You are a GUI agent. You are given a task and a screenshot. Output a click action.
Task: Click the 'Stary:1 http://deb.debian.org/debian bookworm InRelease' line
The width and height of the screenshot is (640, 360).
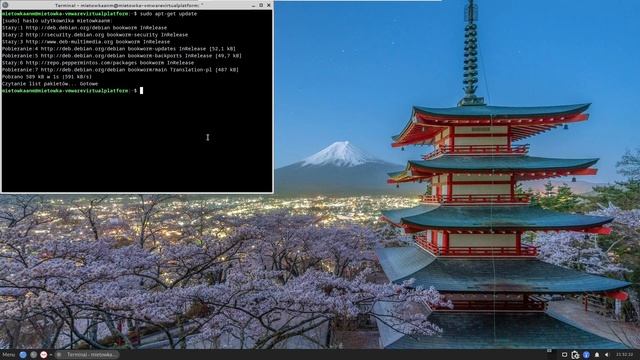click(84, 28)
